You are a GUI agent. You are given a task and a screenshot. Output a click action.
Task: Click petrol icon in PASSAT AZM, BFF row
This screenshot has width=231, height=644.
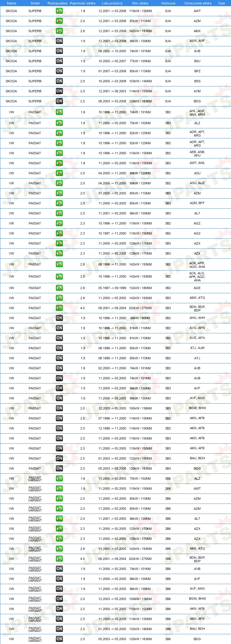click(x=59, y=203)
